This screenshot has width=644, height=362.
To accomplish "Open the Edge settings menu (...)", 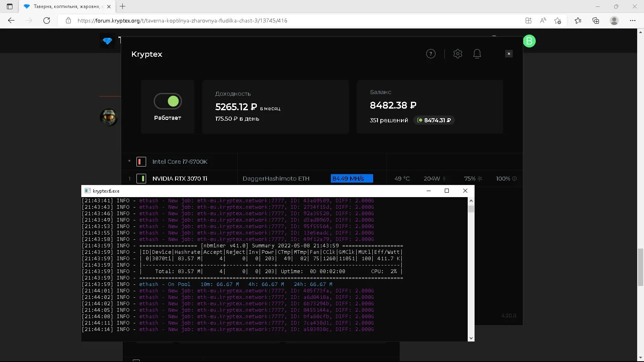I will 633,21.
